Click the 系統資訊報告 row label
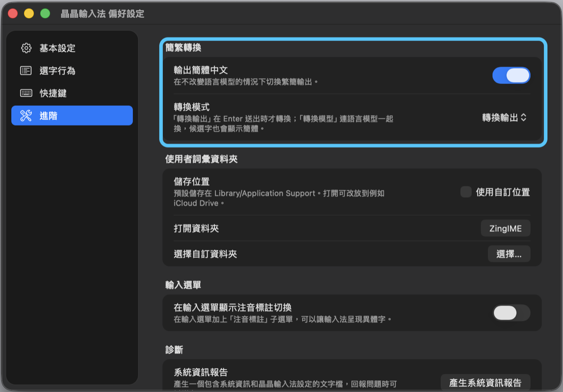Image resolution: width=563 pixels, height=392 pixels. tap(200, 372)
